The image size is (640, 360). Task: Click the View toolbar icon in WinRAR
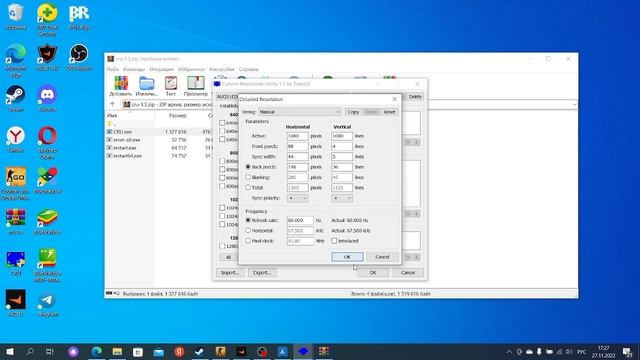[x=196, y=86]
